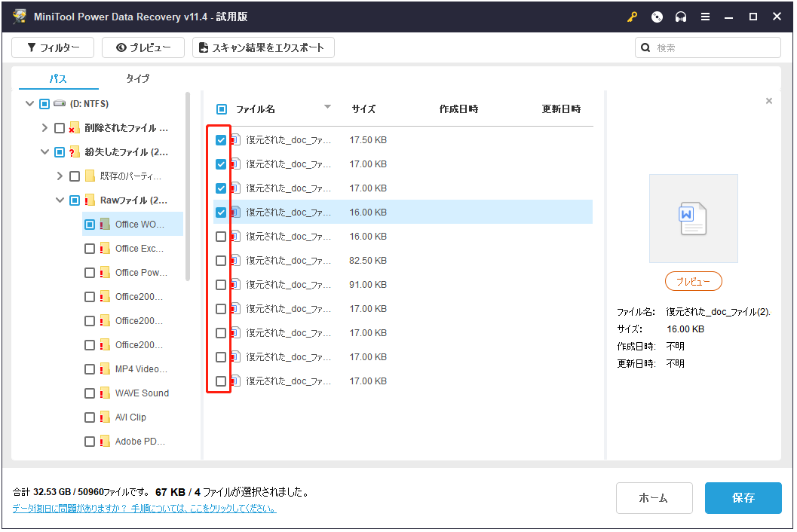Image resolution: width=797 pixels, height=532 pixels.
Task: Click the Word document preview thumbnail
Action: 693,219
